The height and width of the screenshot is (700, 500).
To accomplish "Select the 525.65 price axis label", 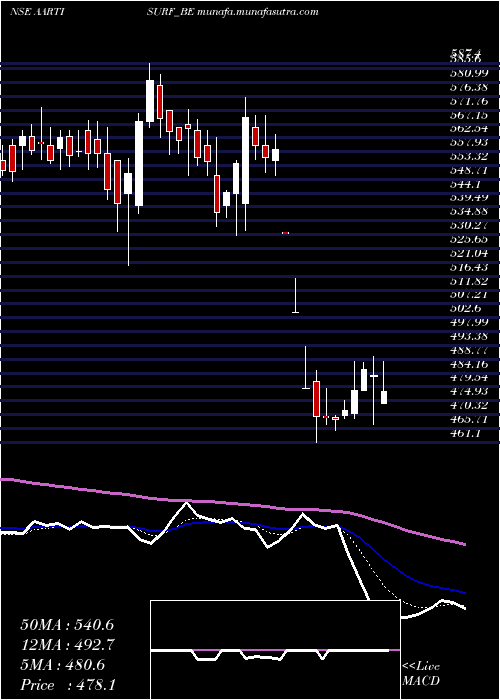I will tap(471, 239).
